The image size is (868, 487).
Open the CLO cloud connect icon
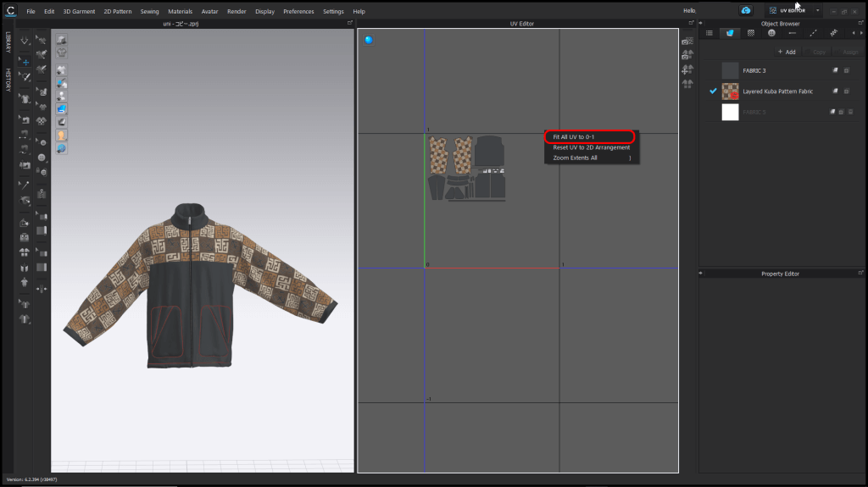click(x=746, y=10)
